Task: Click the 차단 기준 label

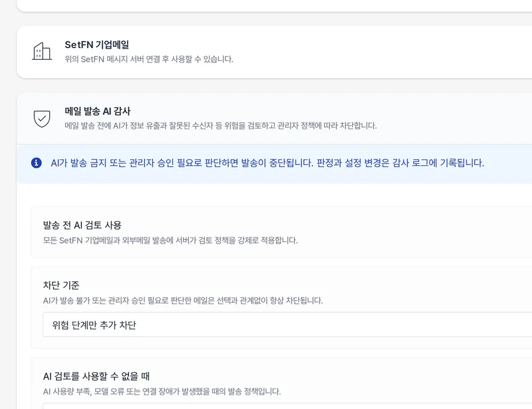Action: tap(61, 285)
